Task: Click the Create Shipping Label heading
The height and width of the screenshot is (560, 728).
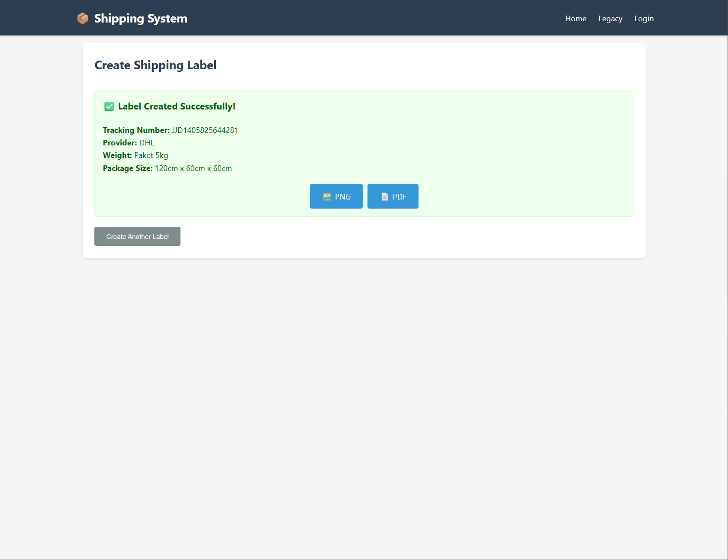Action: pos(155,65)
